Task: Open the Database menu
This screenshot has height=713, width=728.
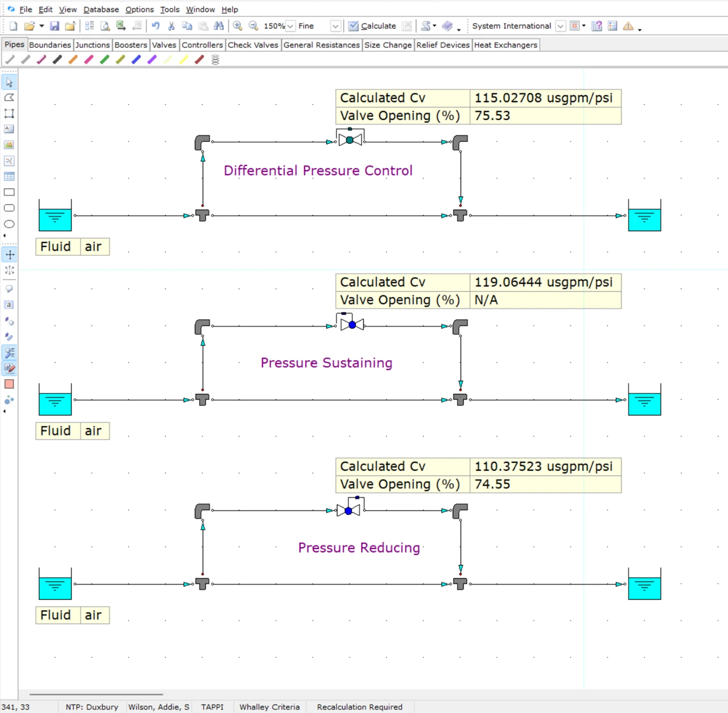Action: pyautogui.click(x=101, y=9)
